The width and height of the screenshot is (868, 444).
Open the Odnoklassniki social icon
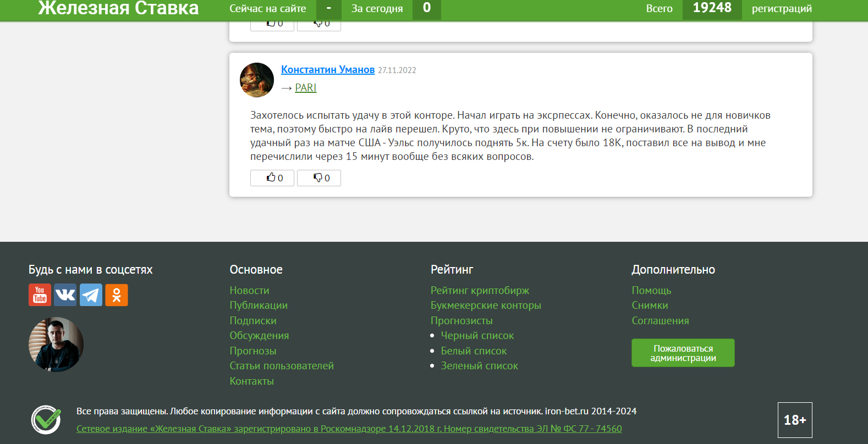(117, 295)
